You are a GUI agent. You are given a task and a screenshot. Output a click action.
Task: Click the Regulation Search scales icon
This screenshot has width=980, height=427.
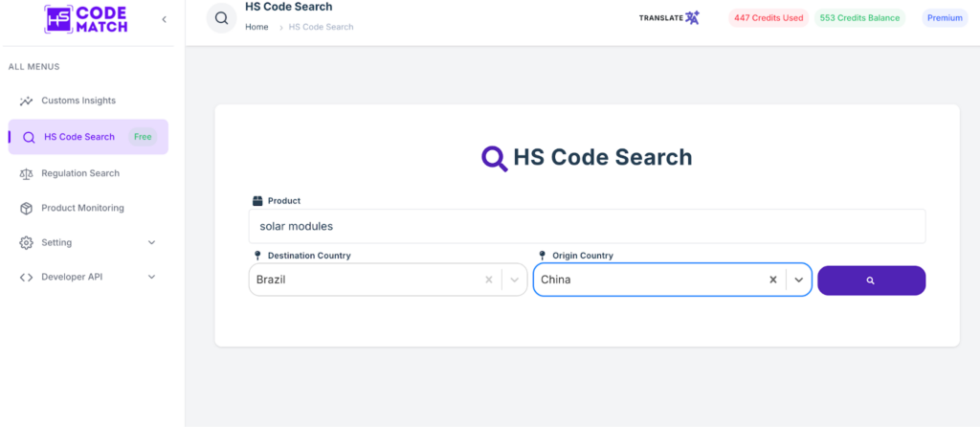pyautogui.click(x=26, y=173)
